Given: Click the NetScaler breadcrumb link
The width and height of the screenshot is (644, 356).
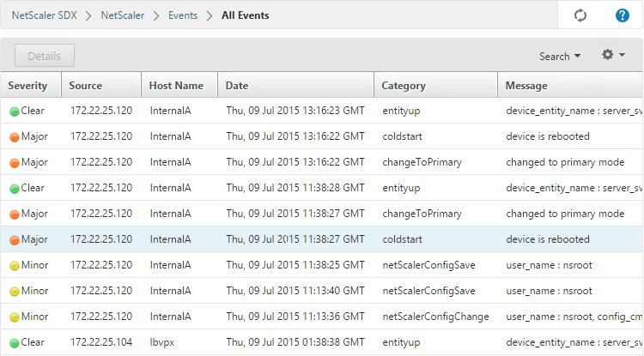Looking at the screenshot, I should pyautogui.click(x=123, y=15).
